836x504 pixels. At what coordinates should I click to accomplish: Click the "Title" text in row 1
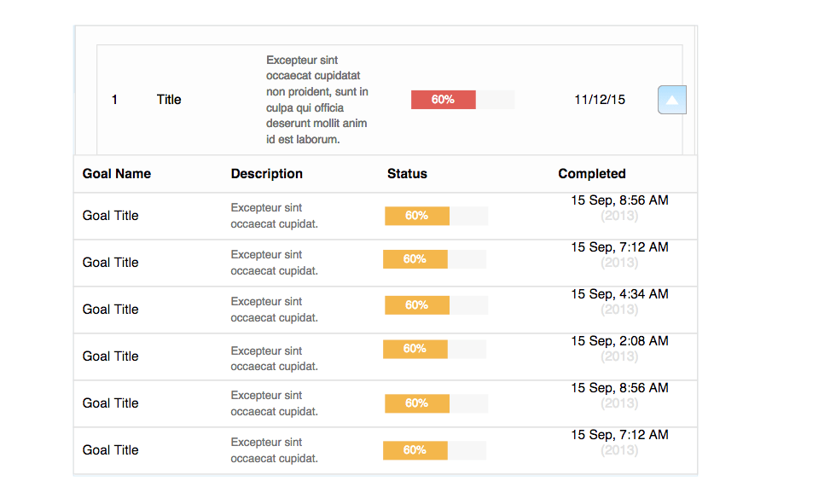point(169,100)
